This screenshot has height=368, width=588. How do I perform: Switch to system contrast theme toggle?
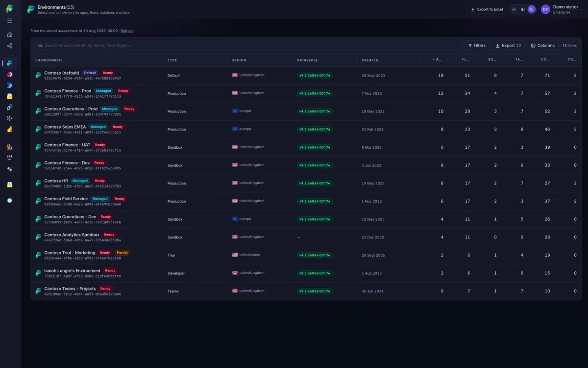tap(523, 9)
